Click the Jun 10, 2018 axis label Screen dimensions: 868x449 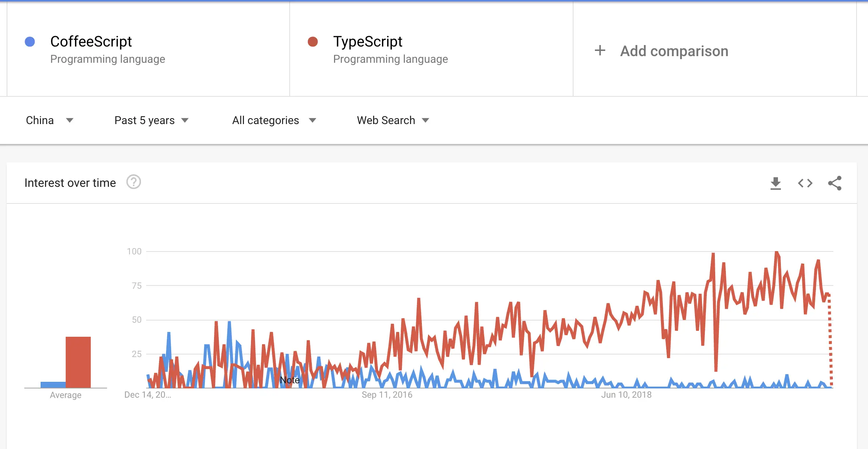(626, 395)
